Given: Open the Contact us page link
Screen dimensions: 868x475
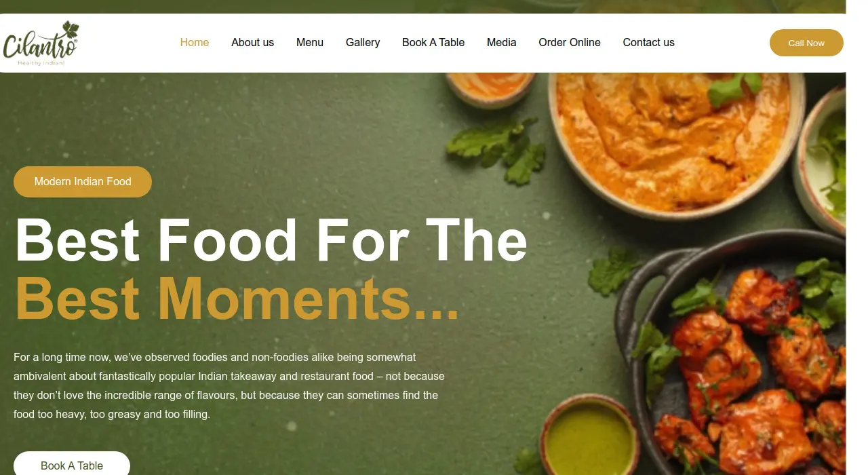Looking at the screenshot, I should tap(649, 42).
